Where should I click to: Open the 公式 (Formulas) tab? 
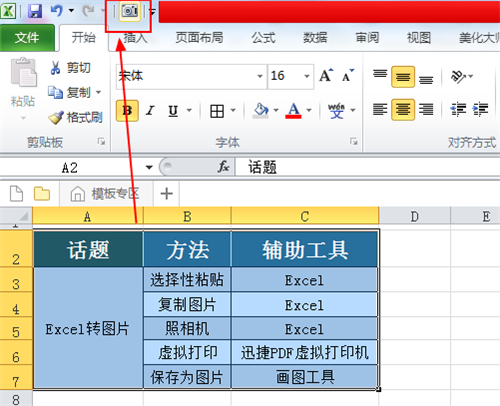(x=263, y=38)
